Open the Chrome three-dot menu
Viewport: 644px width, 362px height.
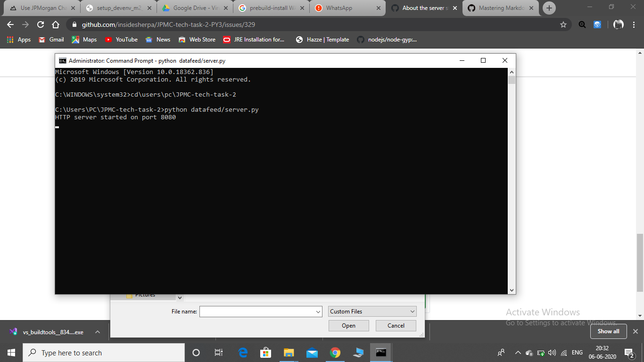634,25
